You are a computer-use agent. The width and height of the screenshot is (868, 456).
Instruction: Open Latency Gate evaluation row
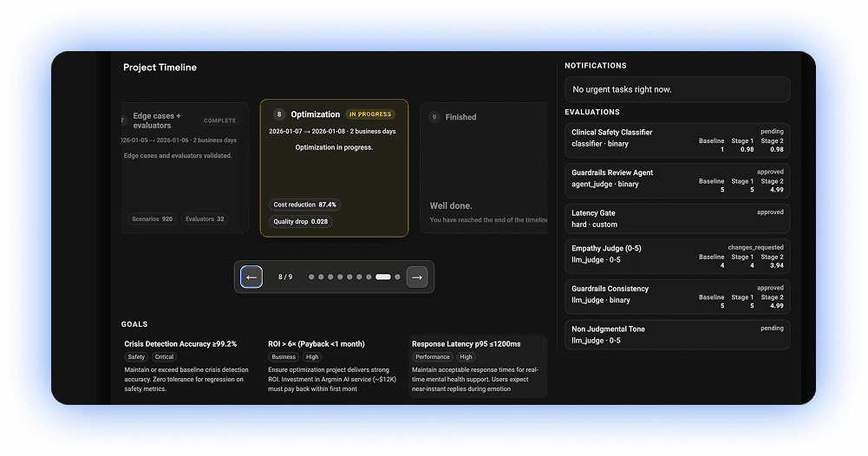pyautogui.click(x=677, y=218)
